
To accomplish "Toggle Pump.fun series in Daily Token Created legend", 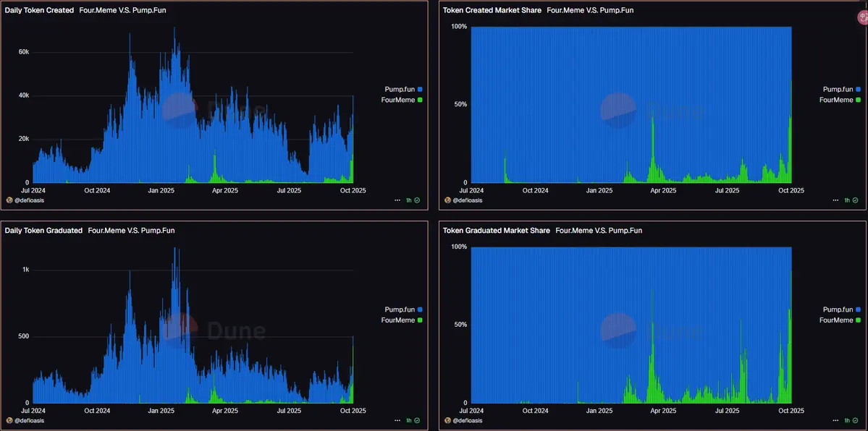I will click(403, 89).
